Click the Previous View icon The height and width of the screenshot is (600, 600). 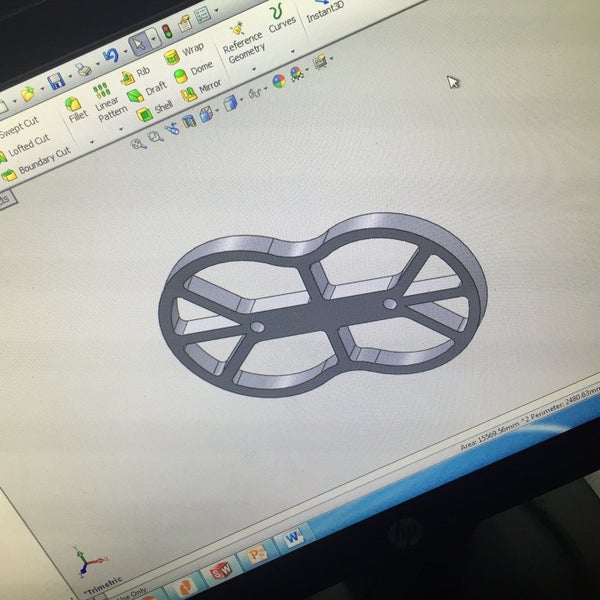pyautogui.click(x=172, y=129)
